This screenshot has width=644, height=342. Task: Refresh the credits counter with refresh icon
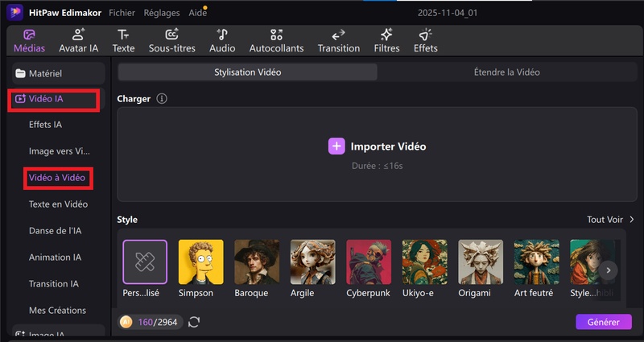[x=194, y=322]
